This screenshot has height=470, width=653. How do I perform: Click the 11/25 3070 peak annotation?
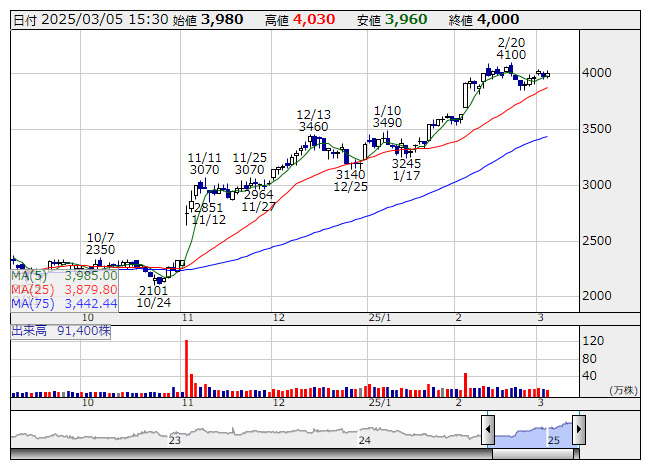point(249,164)
